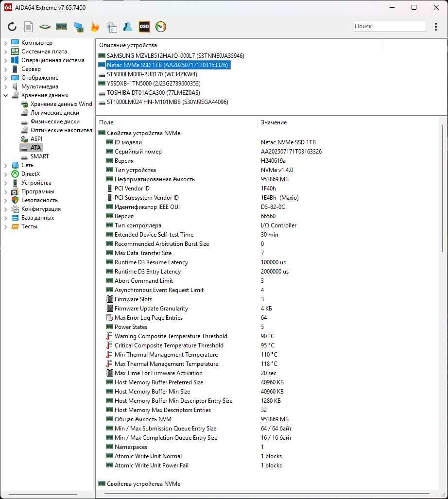Select the Netac NVMe SSD 1TB device
This screenshot has width=448, height=499.
[x=164, y=65]
